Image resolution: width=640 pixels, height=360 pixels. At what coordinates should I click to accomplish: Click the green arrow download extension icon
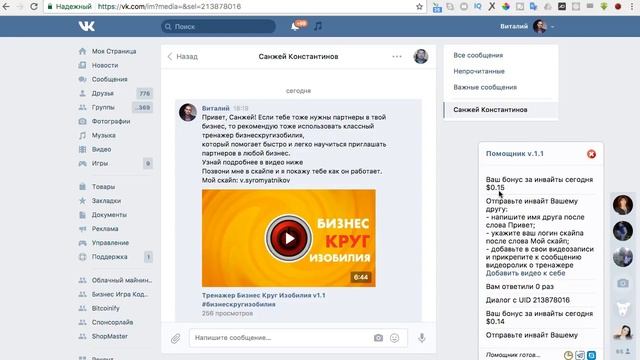click(604, 7)
